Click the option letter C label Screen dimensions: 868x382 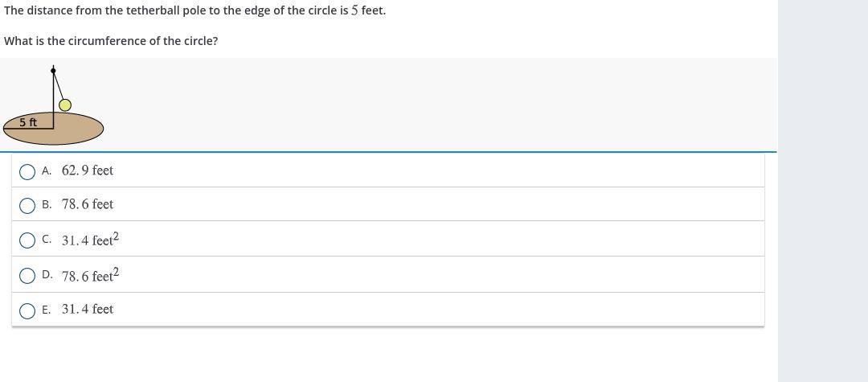click(47, 240)
